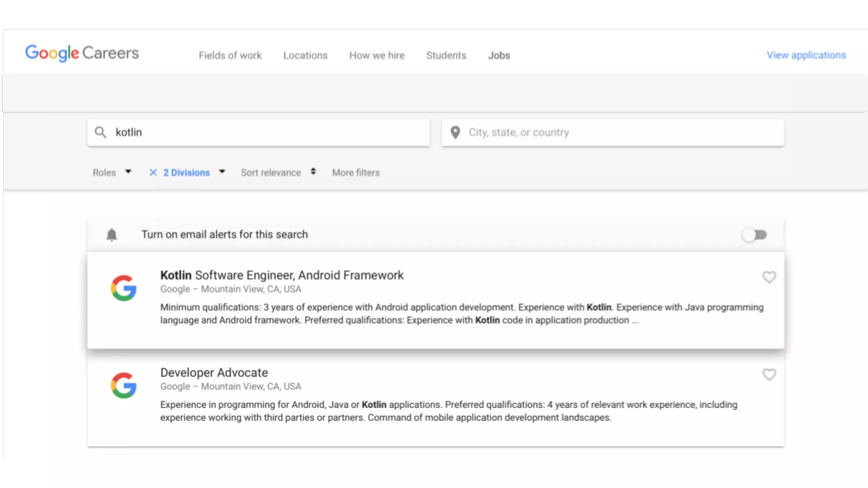Image resolution: width=868 pixels, height=488 pixels.
Task: Expand the Roles dropdown
Action: tap(112, 172)
